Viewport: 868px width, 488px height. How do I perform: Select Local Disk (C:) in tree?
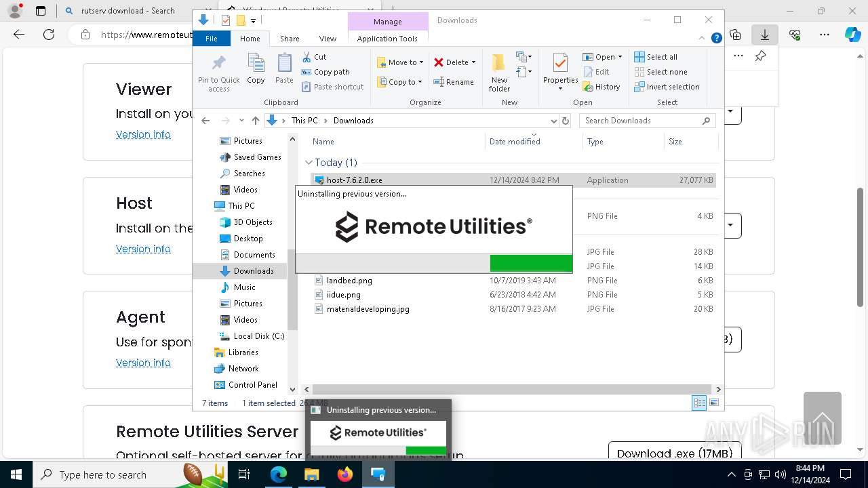(x=251, y=336)
